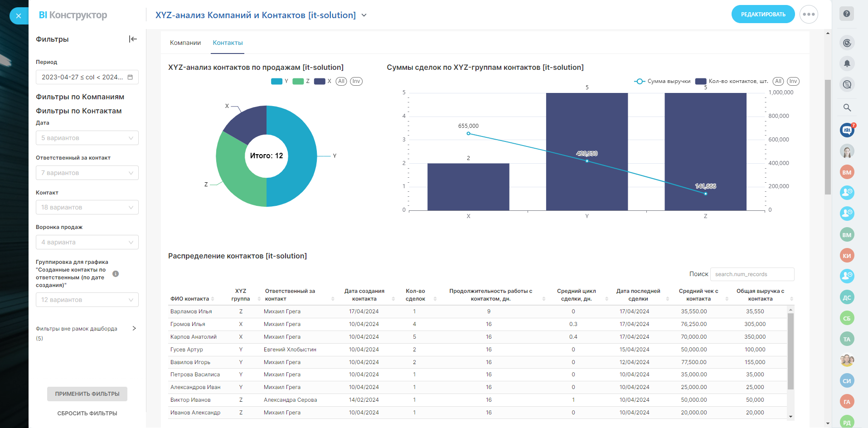The image size is (868, 428).
Task: Click Inv legend button on pie chart
Action: pos(356,82)
